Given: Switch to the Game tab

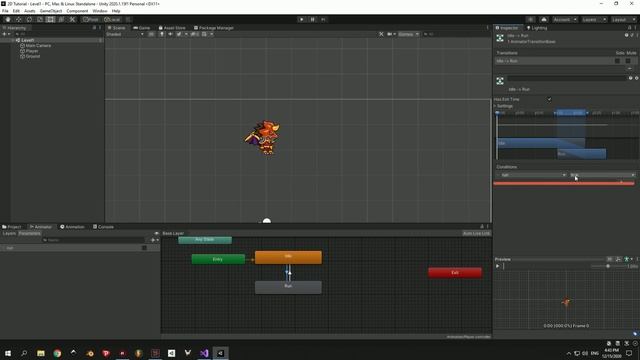Looking at the screenshot, I should tap(142, 28).
